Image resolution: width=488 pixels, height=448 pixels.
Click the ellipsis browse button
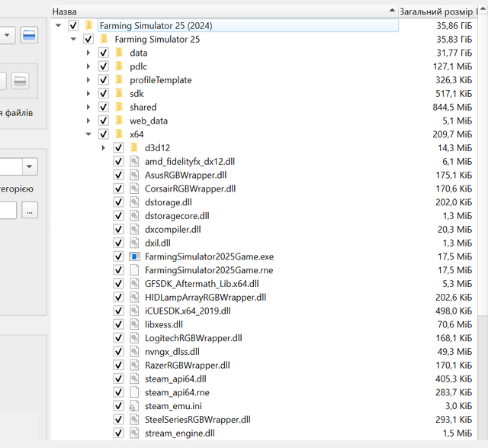point(30,211)
